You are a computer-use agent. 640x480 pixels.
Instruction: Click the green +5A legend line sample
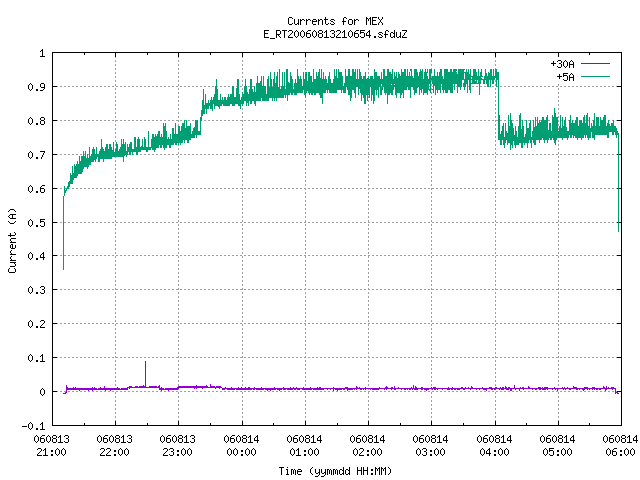click(595, 76)
